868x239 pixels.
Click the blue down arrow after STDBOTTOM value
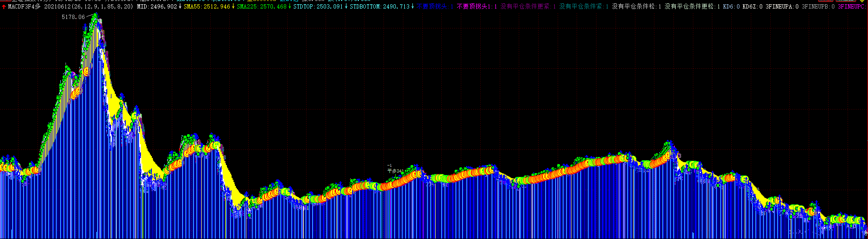coord(412,7)
